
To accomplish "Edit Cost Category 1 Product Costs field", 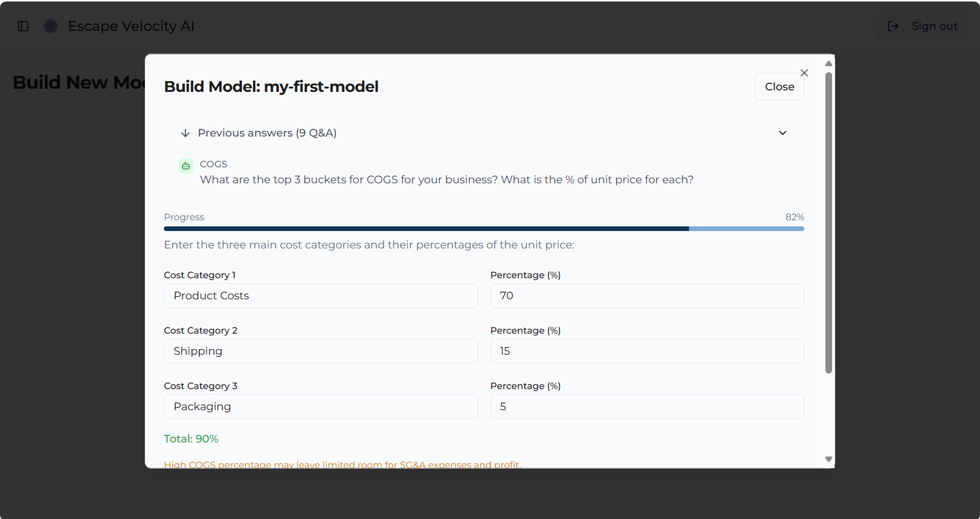I will pyautogui.click(x=321, y=296).
